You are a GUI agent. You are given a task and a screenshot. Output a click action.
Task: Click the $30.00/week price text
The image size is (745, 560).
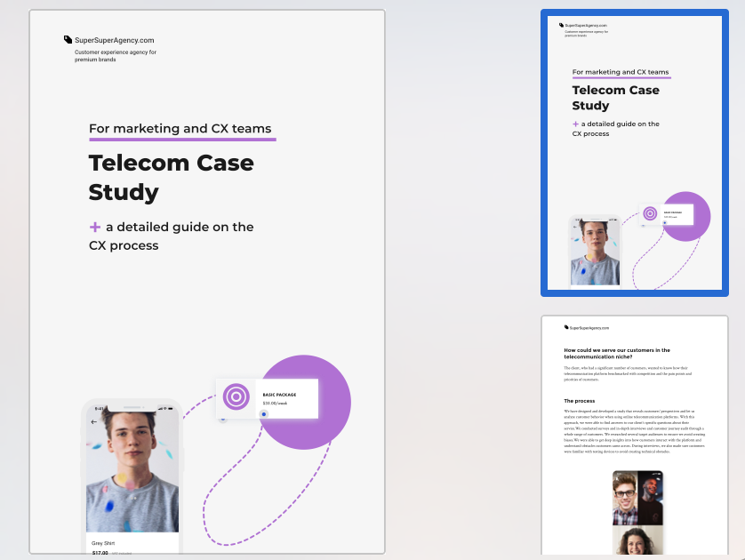[x=275, y=404]
